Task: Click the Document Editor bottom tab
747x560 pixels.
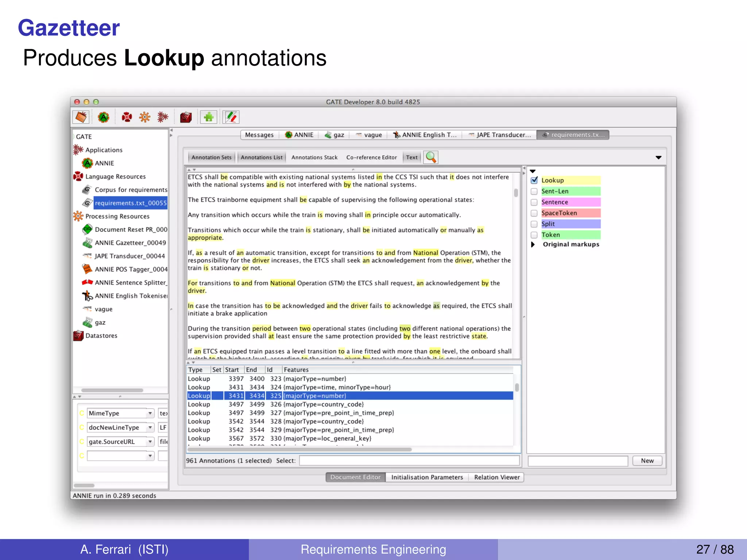Action: coord(355,477)
